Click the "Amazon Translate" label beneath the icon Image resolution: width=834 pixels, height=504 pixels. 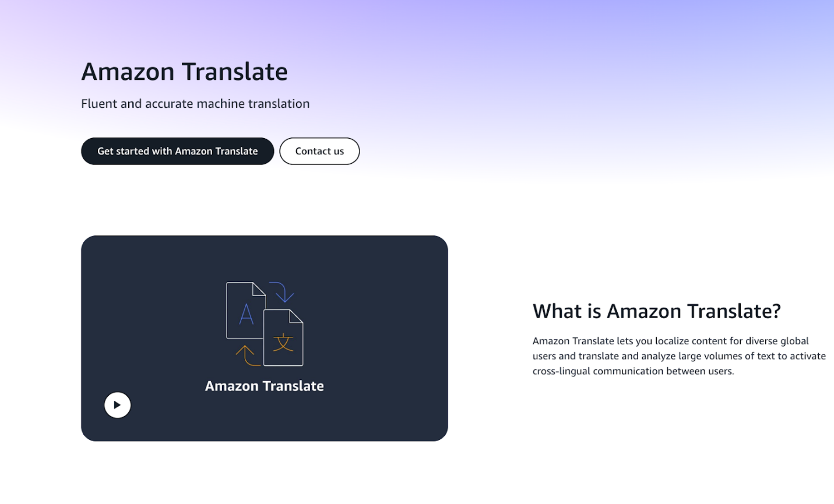[x=264, y=386]
